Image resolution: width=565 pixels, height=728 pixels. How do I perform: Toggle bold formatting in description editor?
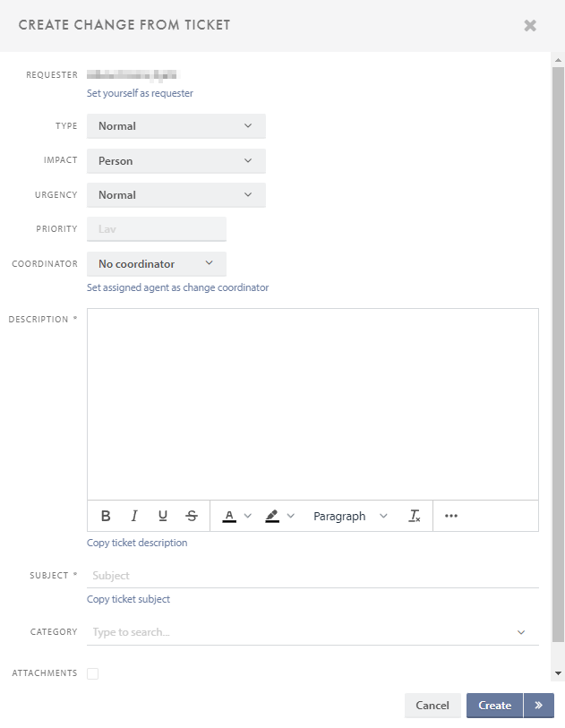[x=106, y=516]
